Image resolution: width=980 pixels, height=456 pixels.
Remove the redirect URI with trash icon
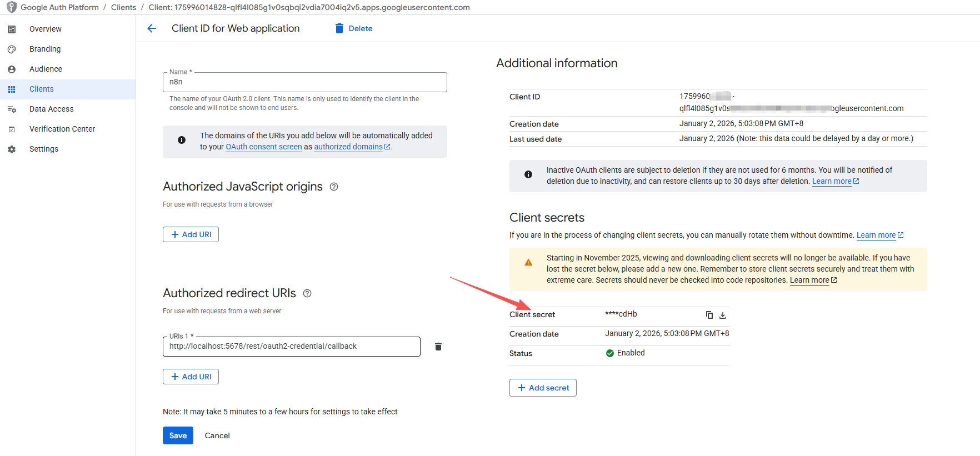[438, 347]
